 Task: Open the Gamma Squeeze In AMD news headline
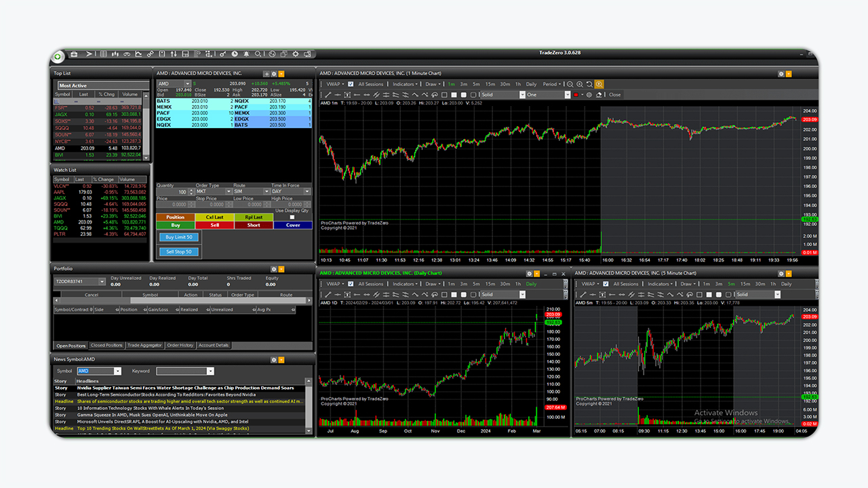(x=153, y=415)
